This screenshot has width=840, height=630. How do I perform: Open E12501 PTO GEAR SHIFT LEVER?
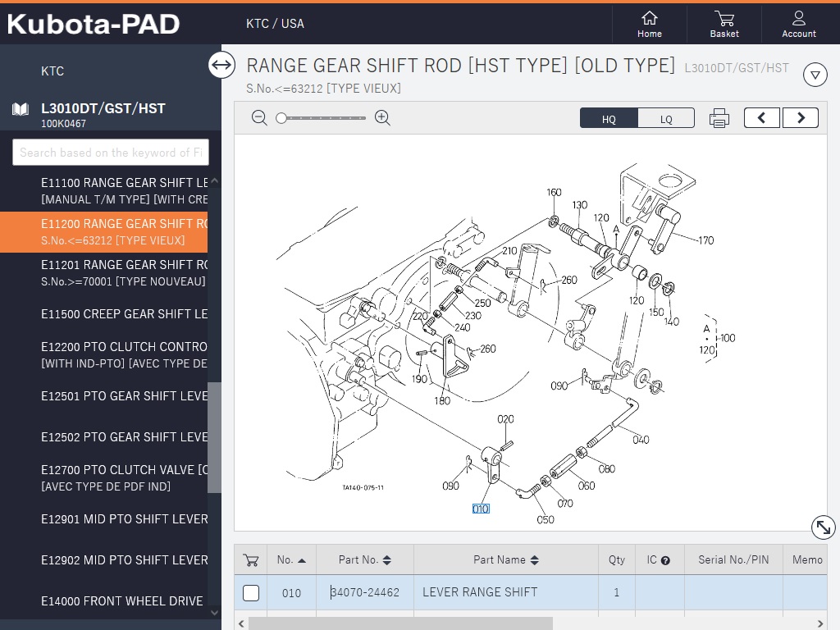tap(104, 396)
